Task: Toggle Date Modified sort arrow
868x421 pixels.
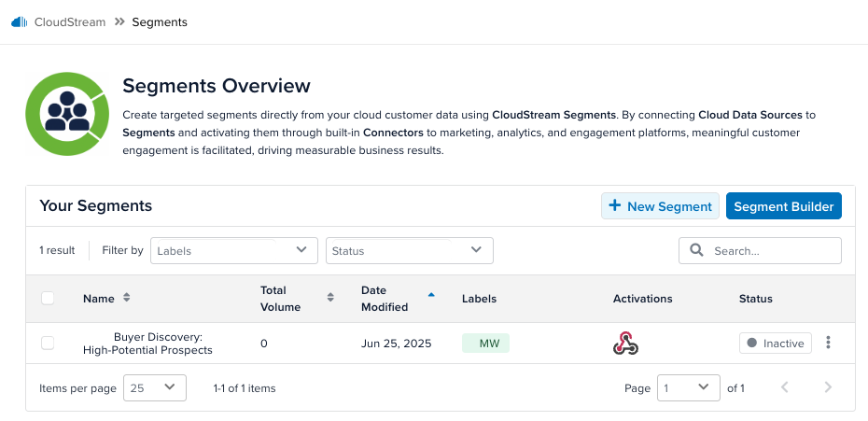Action: 431,295
